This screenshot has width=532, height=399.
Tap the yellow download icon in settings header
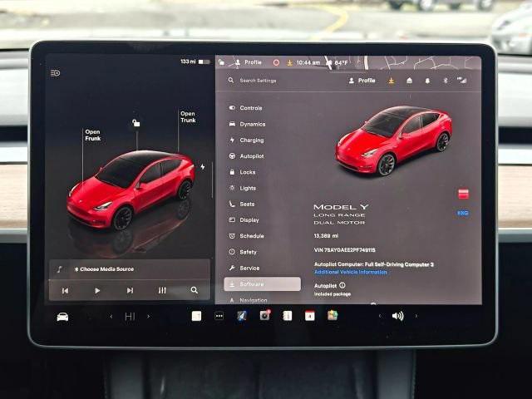tap(392, 81)
